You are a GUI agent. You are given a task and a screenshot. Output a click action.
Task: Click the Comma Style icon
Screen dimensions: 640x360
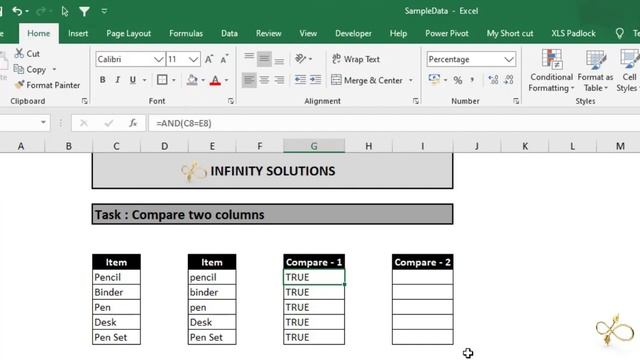coord(472,80)
